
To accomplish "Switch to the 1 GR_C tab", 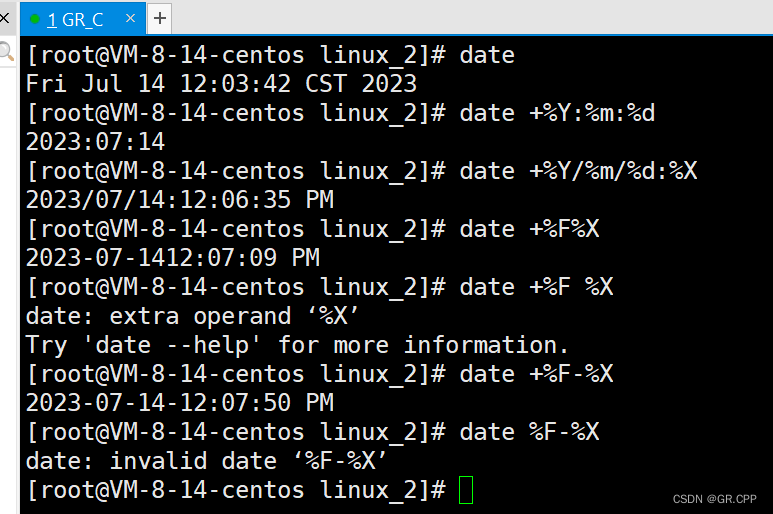I will tap(75, 19).
